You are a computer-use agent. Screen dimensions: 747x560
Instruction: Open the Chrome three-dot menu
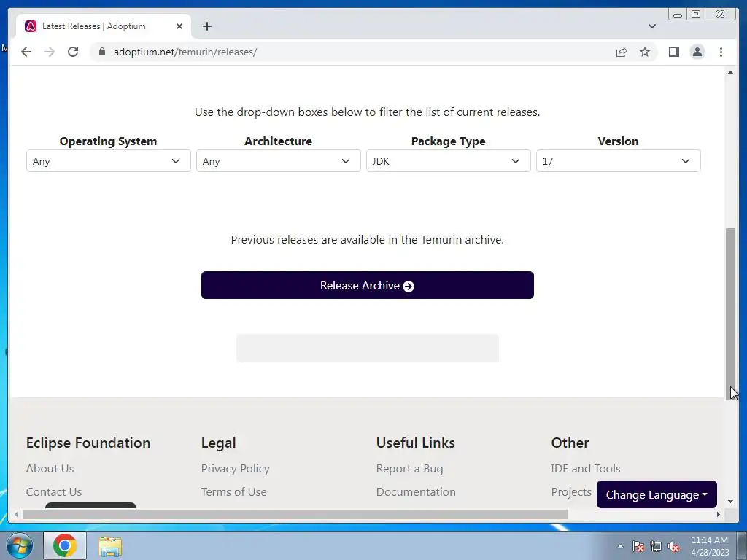(x=721, y=52)
